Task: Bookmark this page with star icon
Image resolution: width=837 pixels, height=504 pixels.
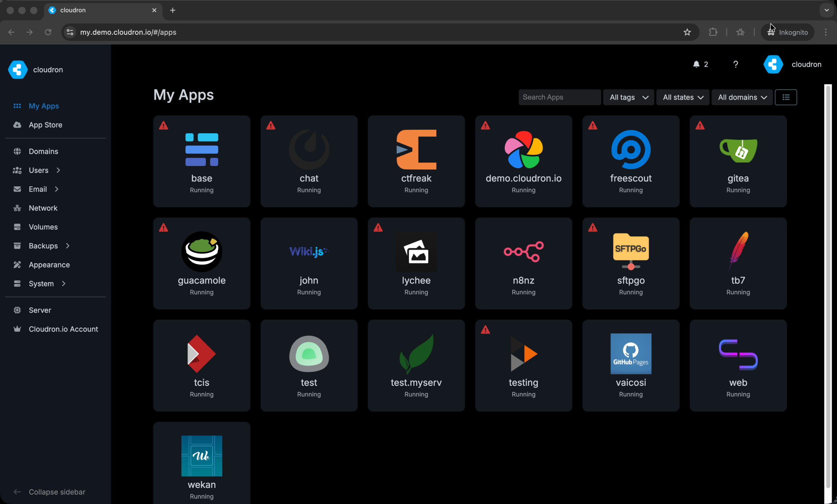Action: pyautogui.click(x=687, y=32)
